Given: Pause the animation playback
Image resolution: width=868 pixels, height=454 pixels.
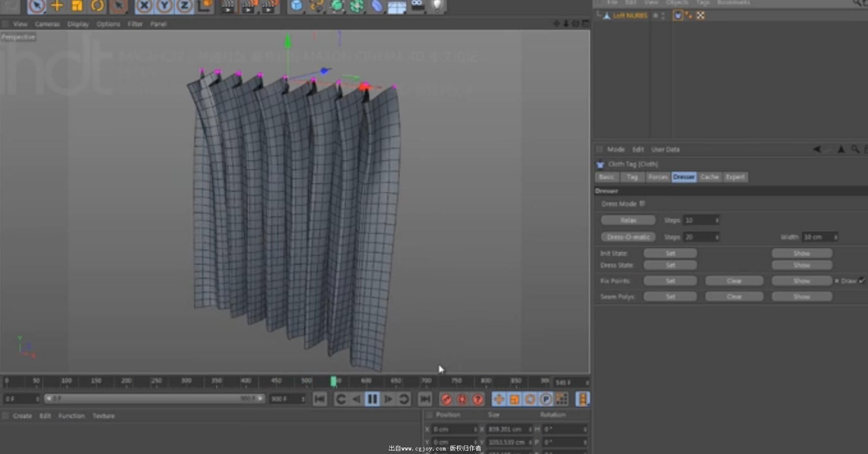Looking at the screenshot, I should click(372, 399).
